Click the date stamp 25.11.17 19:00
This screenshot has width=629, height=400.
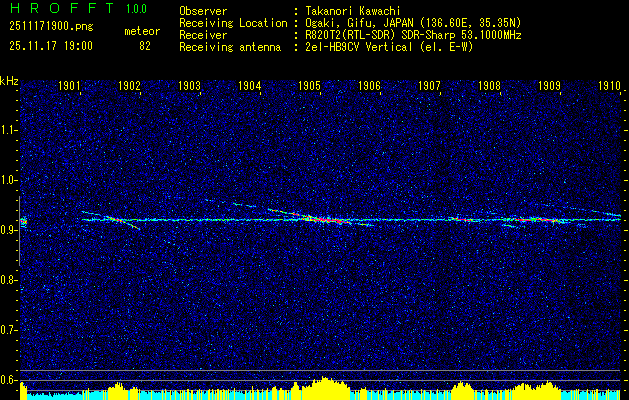[51, 46]
